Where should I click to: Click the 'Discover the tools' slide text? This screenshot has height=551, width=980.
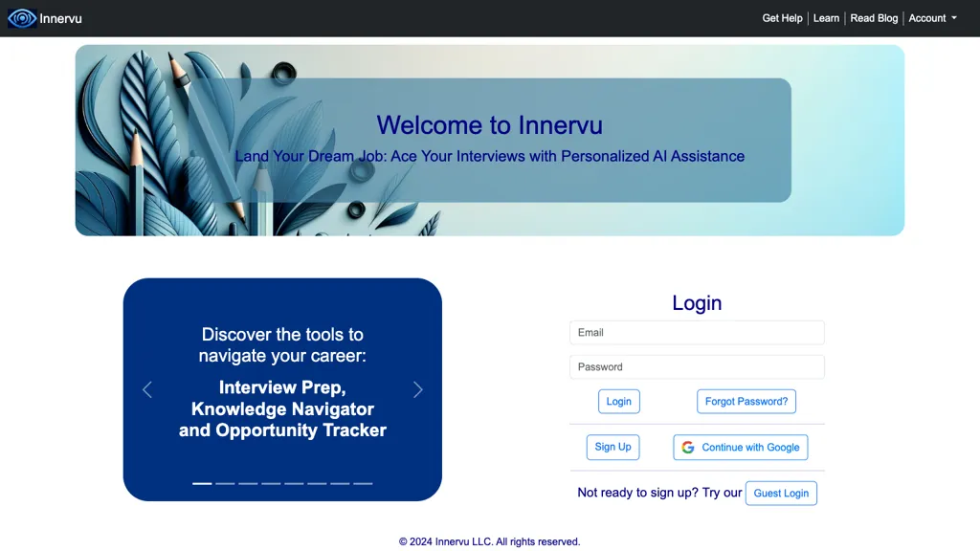[282, 344]
